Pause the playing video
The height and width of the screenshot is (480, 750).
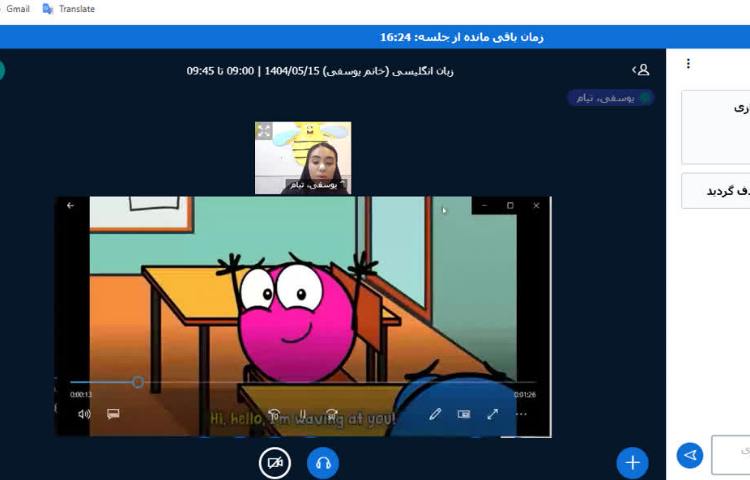302,415
